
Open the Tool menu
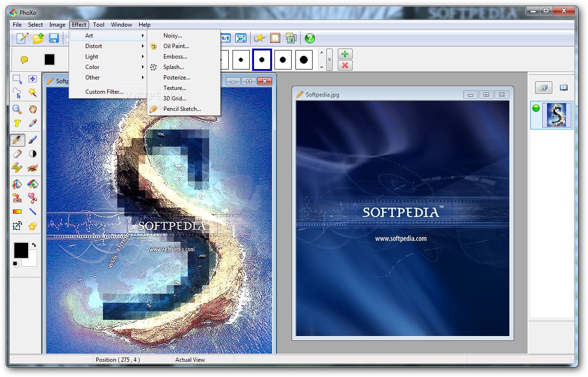99,25
